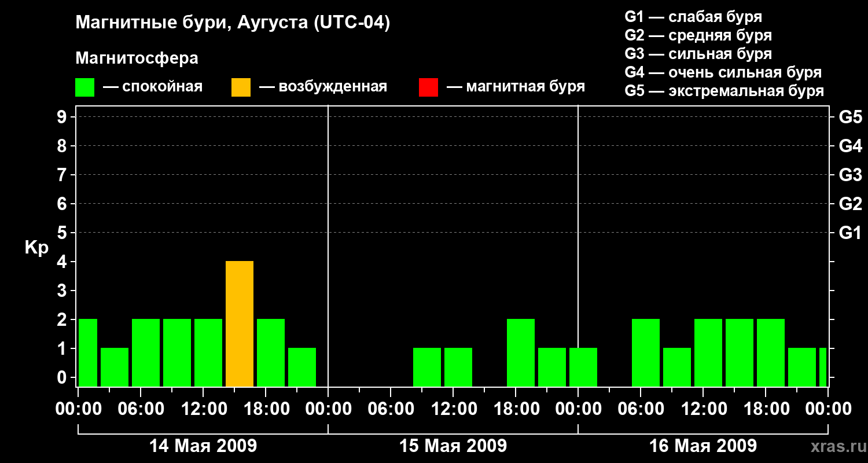Click the 'G1' label on right axis

[x=850, y=233]
